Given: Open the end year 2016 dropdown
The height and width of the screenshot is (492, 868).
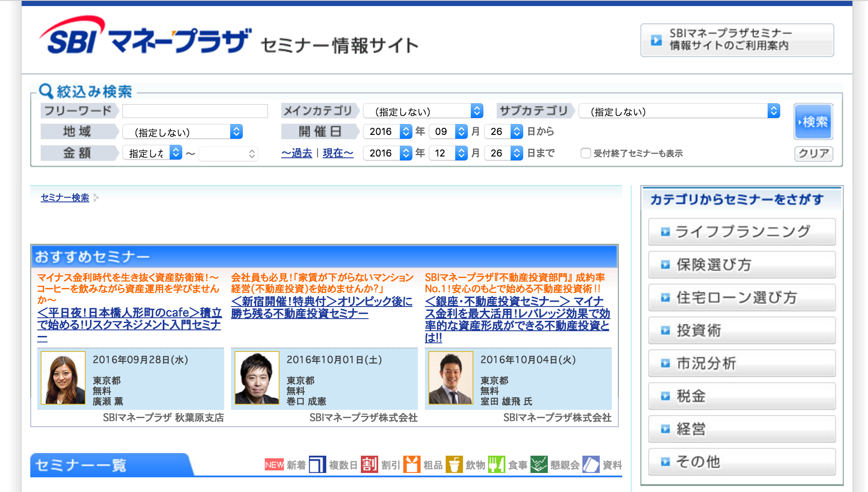Looking at the screenshot, I should click(x=387, y=153).
